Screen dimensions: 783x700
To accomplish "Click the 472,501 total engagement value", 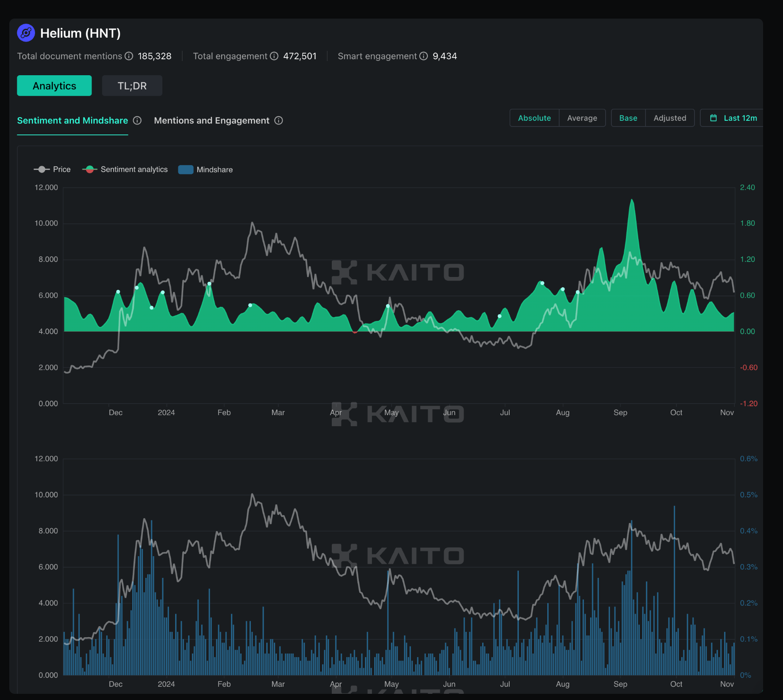I will [300, 56].
